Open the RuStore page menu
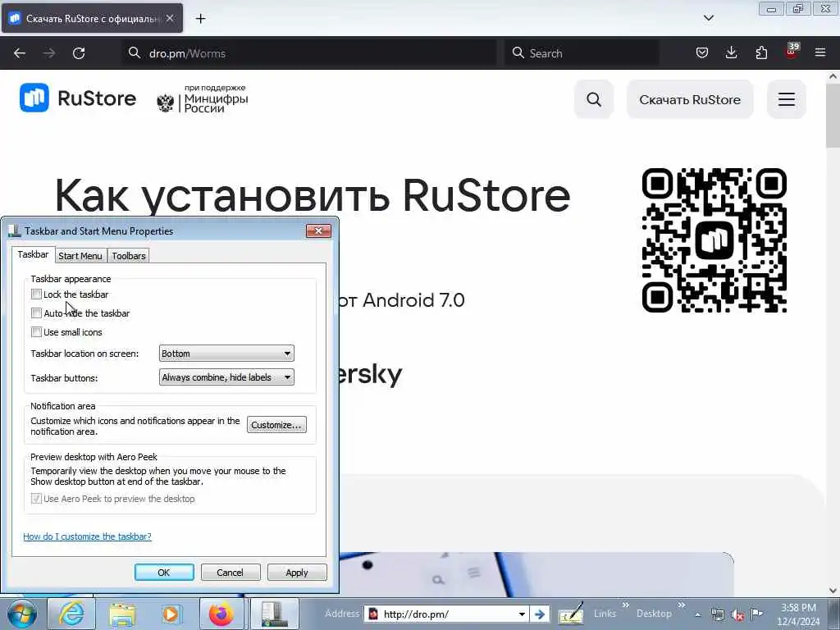The image size is (840, 630). click(787, 99)
